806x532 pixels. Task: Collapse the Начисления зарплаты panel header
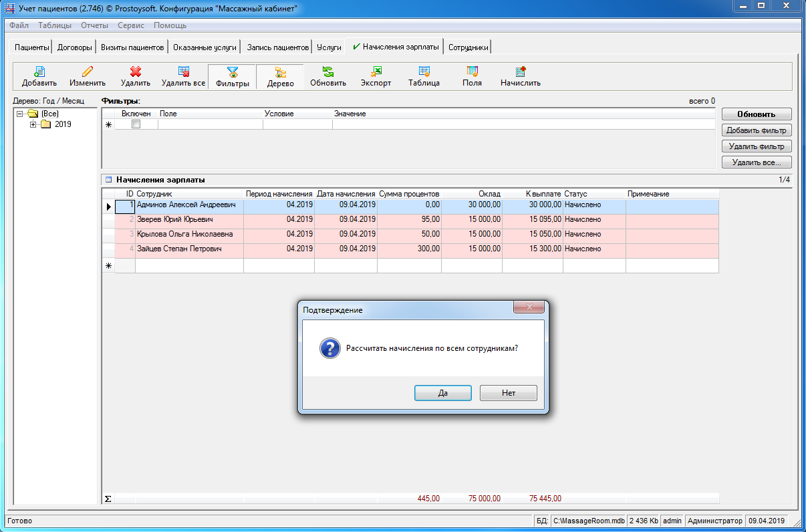108,180
